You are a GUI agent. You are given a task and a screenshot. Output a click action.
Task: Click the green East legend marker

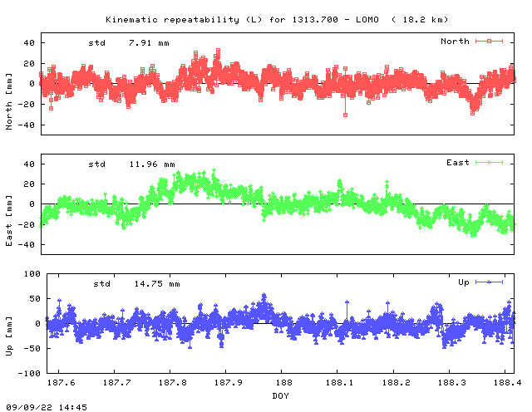(x=489, y=163)
